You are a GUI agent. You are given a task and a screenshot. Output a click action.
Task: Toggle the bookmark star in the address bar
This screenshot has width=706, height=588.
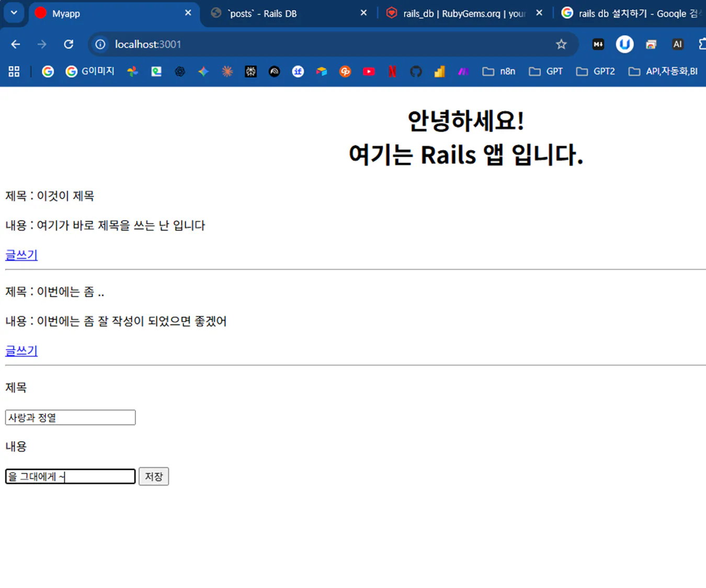(x=561, y=44)
